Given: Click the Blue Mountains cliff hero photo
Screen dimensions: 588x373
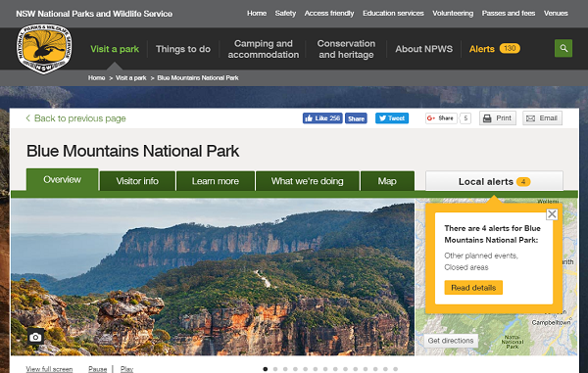Looking at the screenshot, I should (x=213, y=277).
